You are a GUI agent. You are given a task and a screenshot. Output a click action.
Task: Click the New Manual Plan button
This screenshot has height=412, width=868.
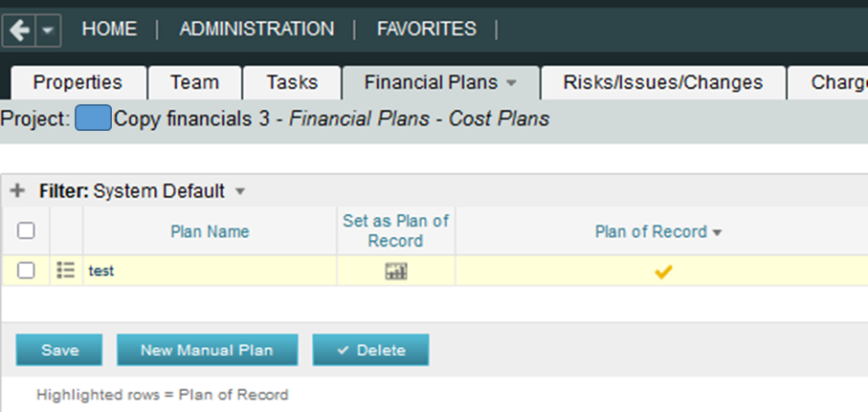pos(207,350)
